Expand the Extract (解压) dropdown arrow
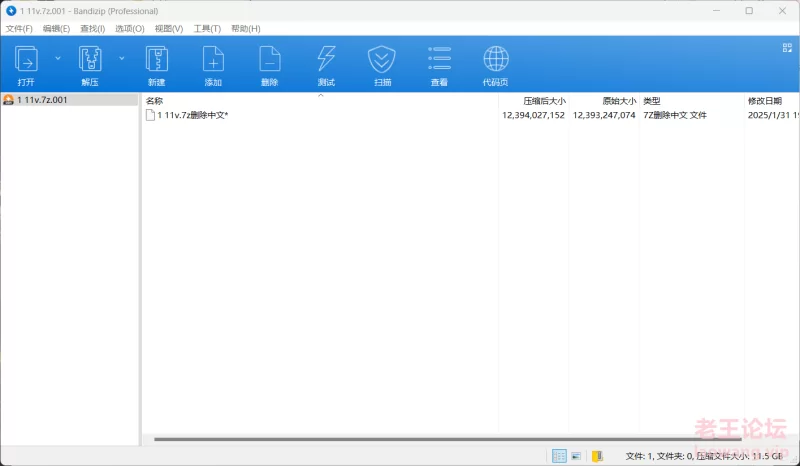 (122, 58)
